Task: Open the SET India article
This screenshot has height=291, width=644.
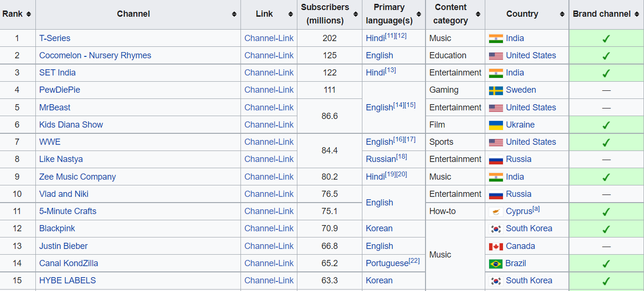Action: point(57,73)
